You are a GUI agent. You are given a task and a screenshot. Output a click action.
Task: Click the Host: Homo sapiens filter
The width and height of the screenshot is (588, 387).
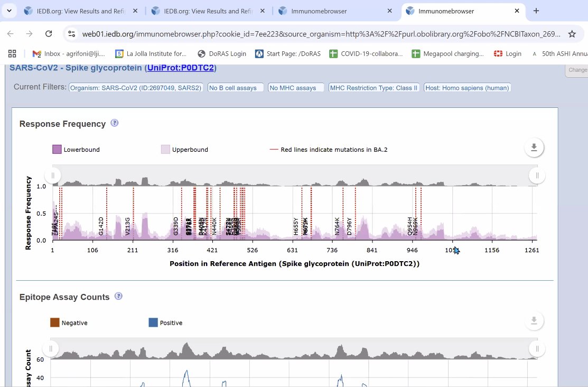tap(467, 88)
